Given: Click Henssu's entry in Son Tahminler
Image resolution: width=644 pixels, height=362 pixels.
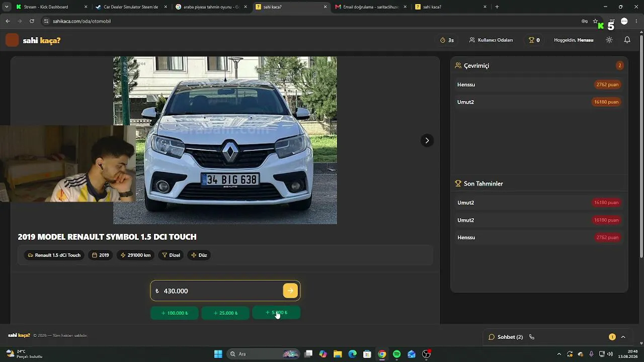Looking at the screenshot, I should [x=539, y=237].
